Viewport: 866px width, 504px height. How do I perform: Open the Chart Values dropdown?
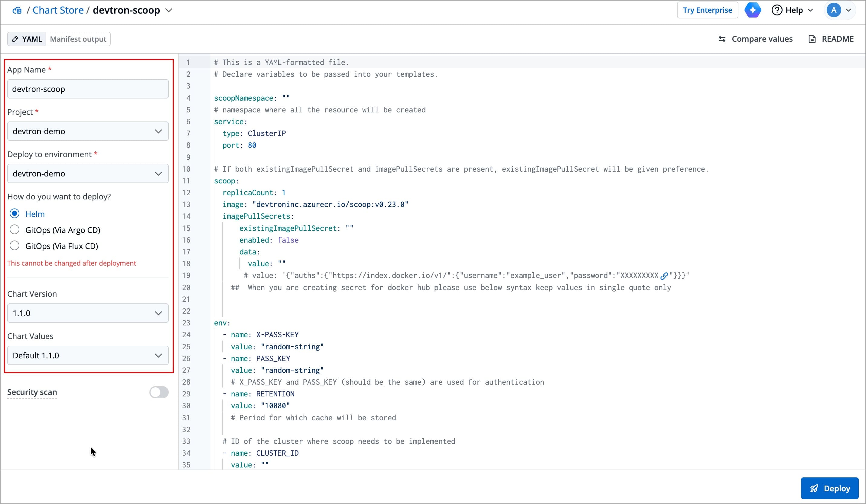(88, 355)
